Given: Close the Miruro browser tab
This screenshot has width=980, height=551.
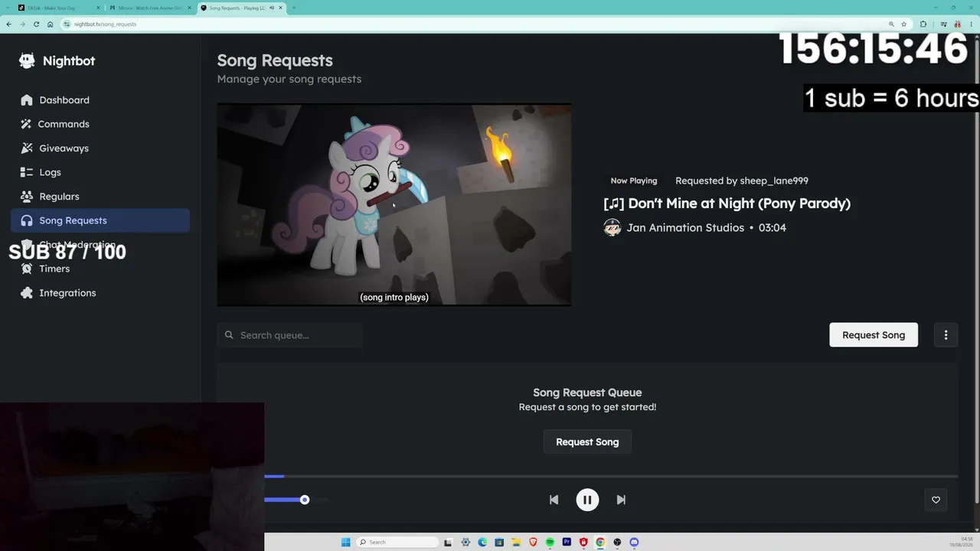Looking at the screenshot, I should pos(189,8).
